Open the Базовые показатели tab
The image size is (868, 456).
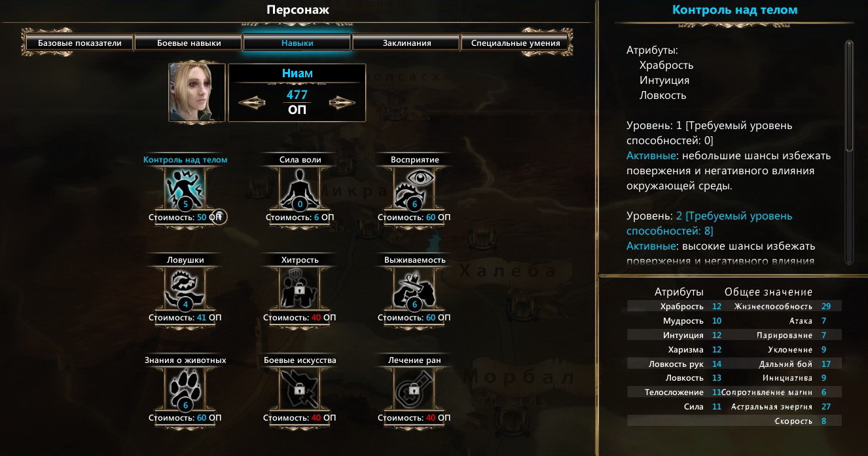(x=80, y=43)
